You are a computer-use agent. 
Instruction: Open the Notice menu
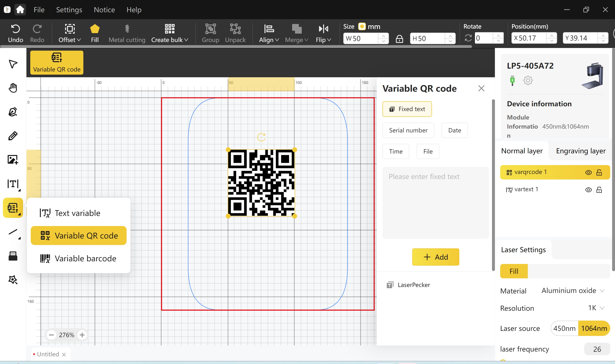click(104, 10)
